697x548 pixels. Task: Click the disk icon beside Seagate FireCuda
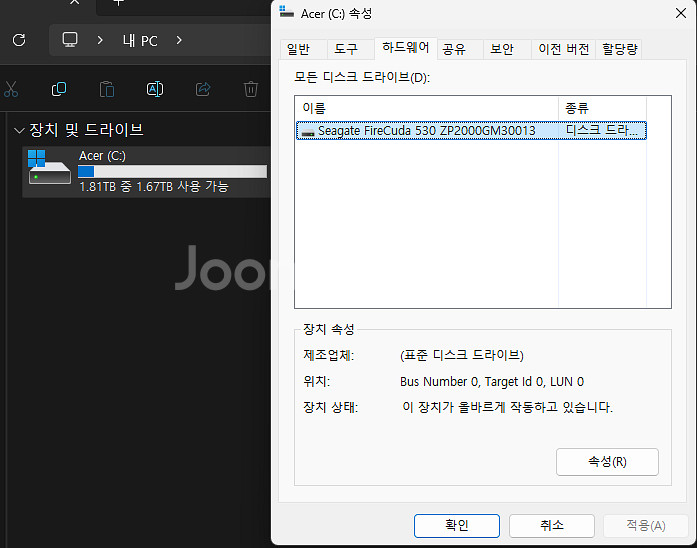(x=308, y=132)
